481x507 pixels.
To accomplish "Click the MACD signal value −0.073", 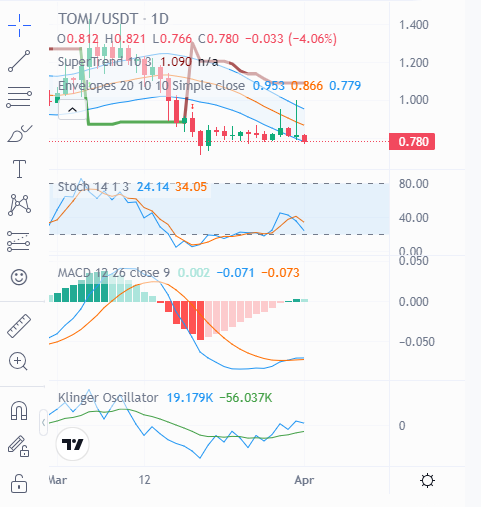I will tap(280, 273).
